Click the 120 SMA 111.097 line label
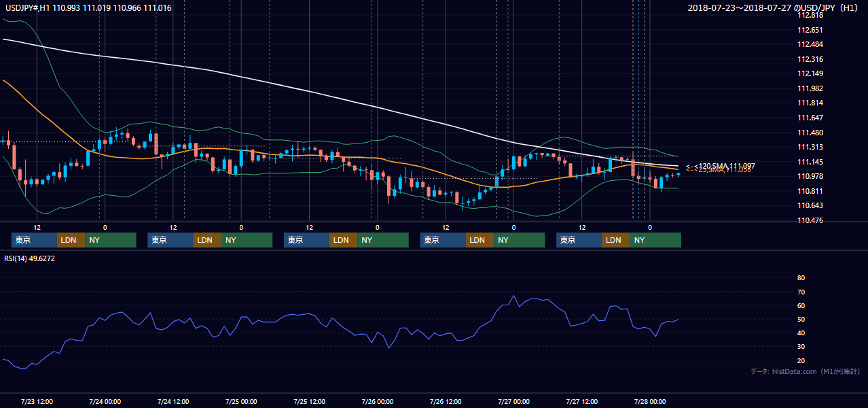The height and width of the screenshot is (408, 868). click(x=720, y=166)
